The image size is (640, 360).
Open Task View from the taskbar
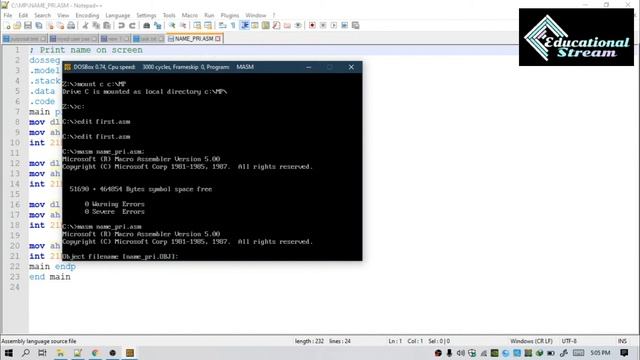pos(42,353)
